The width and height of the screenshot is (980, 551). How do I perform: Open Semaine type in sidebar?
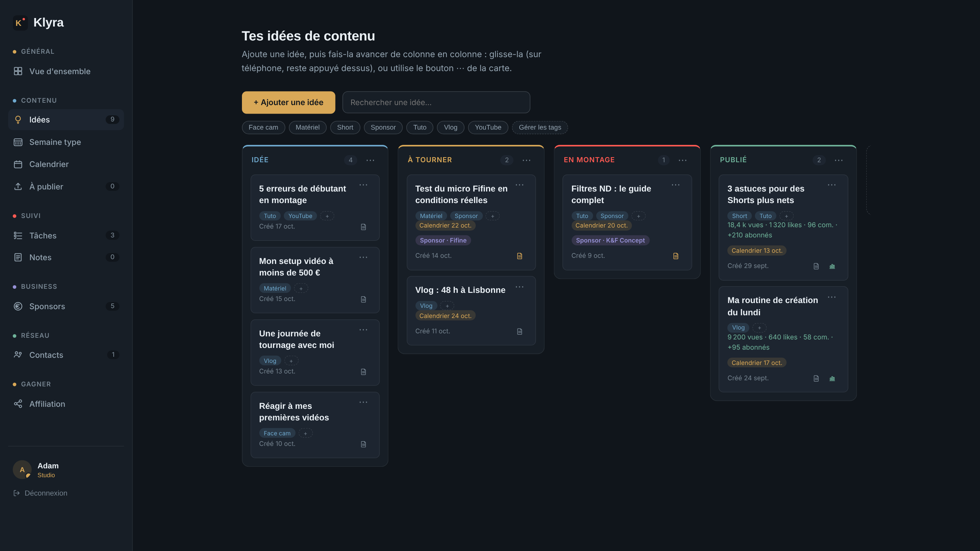tap(66, 142)
